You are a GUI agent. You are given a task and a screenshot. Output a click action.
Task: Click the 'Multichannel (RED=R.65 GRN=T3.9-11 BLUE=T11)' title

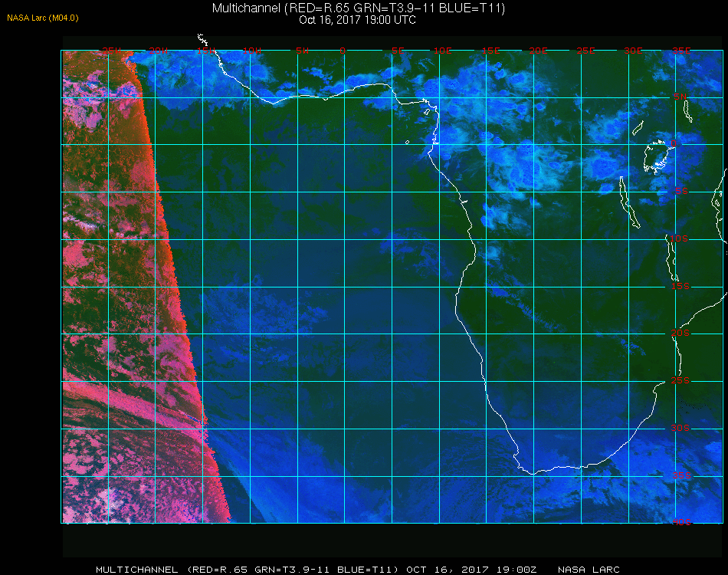click(x=359, y=8)
